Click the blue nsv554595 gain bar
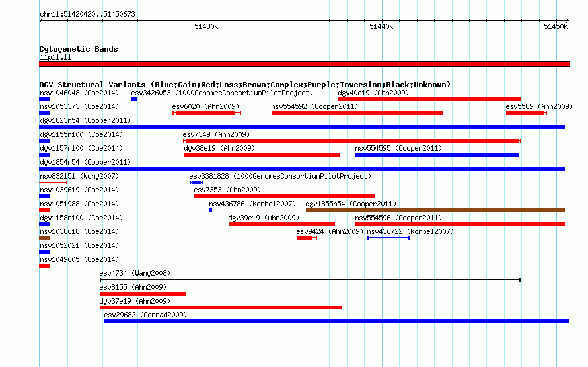Image resolution: width=588 pixels, height=367 pixels. pyautogui.click(x=437, y=155)
